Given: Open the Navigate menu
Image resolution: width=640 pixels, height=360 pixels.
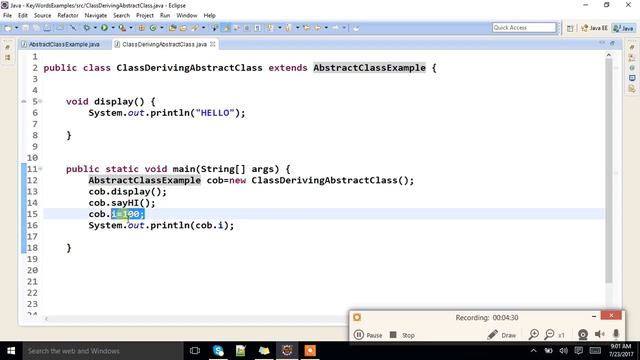Looking at the screenshot, I should (x=96, y=16).
